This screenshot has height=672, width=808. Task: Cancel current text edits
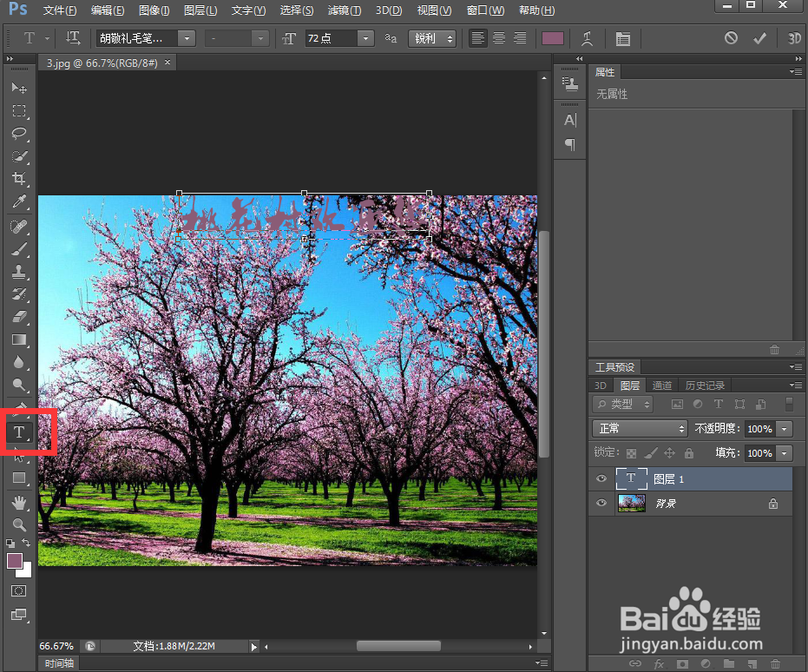click(x=731, y=38)
